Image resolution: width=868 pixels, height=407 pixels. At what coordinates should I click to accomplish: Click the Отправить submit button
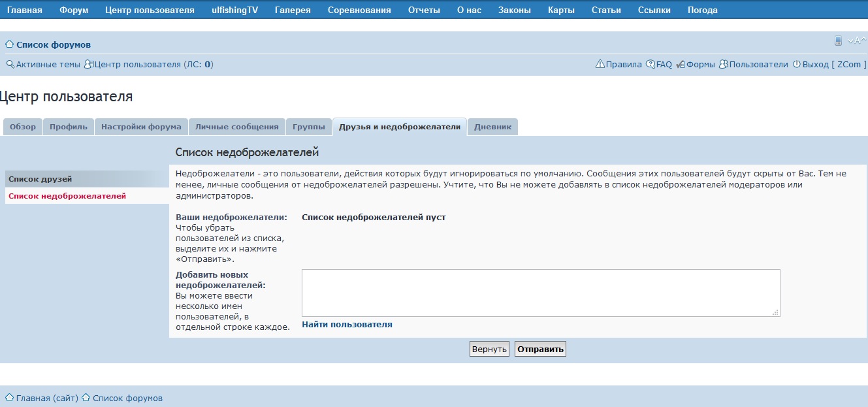[540, 349]
